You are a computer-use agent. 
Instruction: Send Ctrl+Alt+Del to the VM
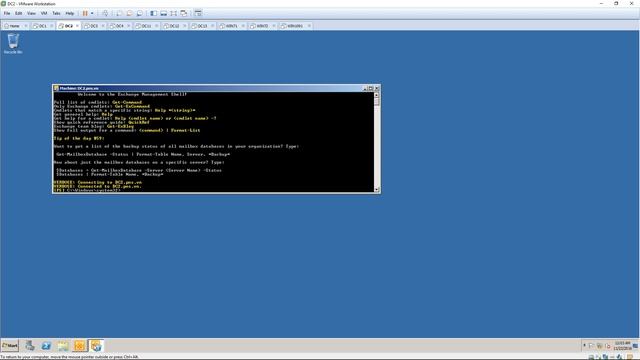tap(105, 13)
